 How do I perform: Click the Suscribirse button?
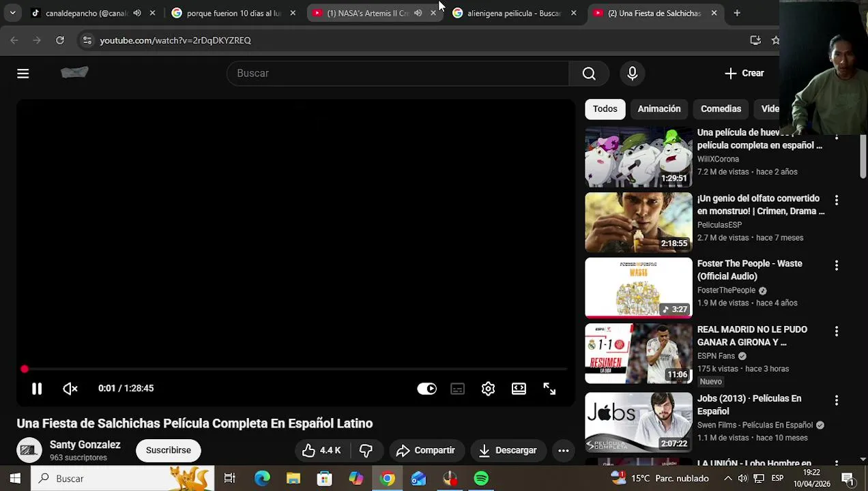(x=168, y=450)
